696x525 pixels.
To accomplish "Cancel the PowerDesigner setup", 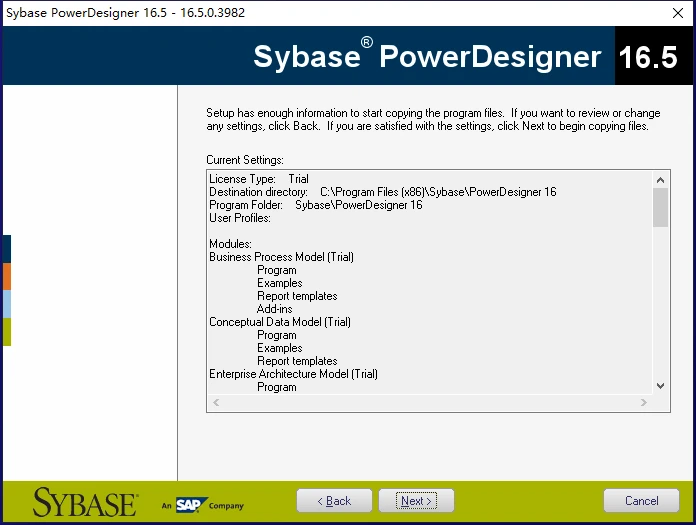I will click(641, 501).
